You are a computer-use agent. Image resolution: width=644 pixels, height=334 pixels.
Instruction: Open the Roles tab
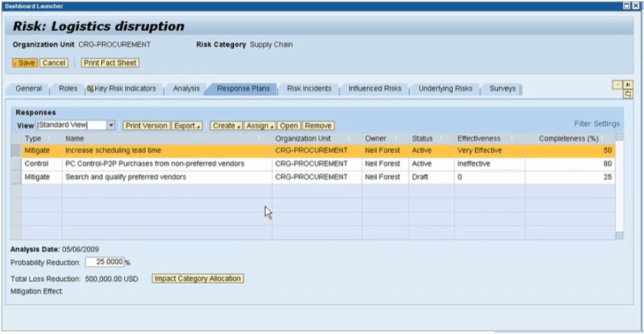pos(68,89)
